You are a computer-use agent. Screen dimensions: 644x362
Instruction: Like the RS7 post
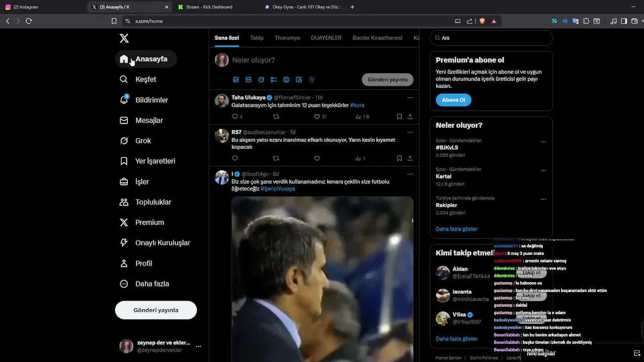coord(317,158)
